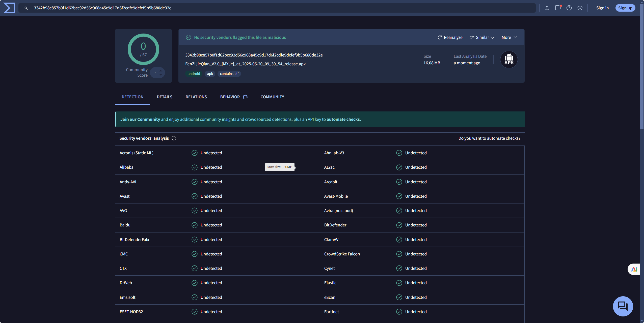
Task: Click the 0/67 detection score circle
Action: pos(143,49)
